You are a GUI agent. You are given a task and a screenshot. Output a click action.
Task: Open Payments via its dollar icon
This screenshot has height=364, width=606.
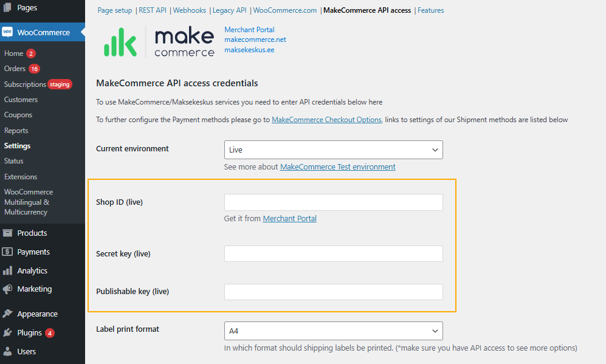tap(7, 252)
